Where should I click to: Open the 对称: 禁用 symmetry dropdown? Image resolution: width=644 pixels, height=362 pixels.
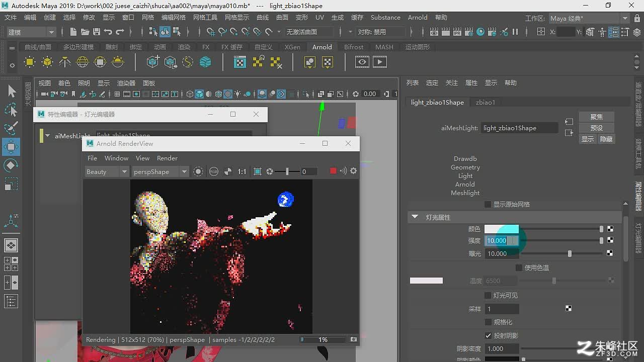click(381, 32)
